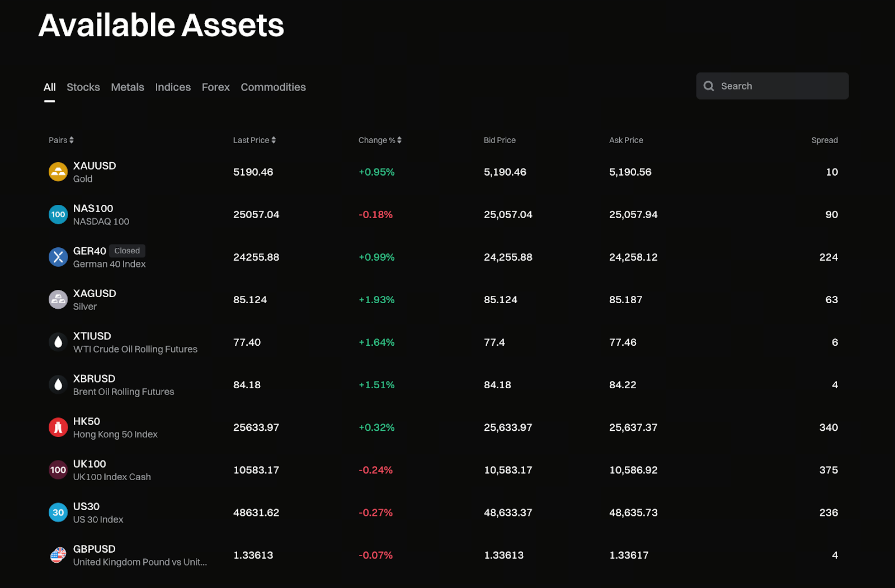Click inside the Search input field
Image resolution: width=895 pixels, height=588 pixels.
(772, 86)
